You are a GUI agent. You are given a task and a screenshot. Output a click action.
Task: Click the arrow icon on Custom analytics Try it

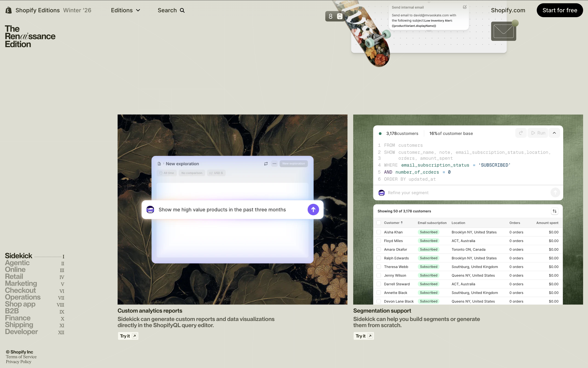(134, 336)
